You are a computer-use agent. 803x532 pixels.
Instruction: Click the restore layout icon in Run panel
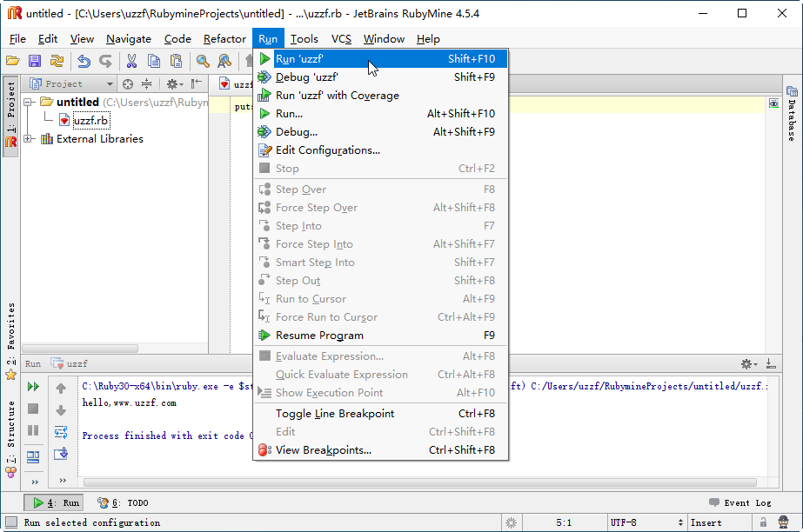pos(33,456)
